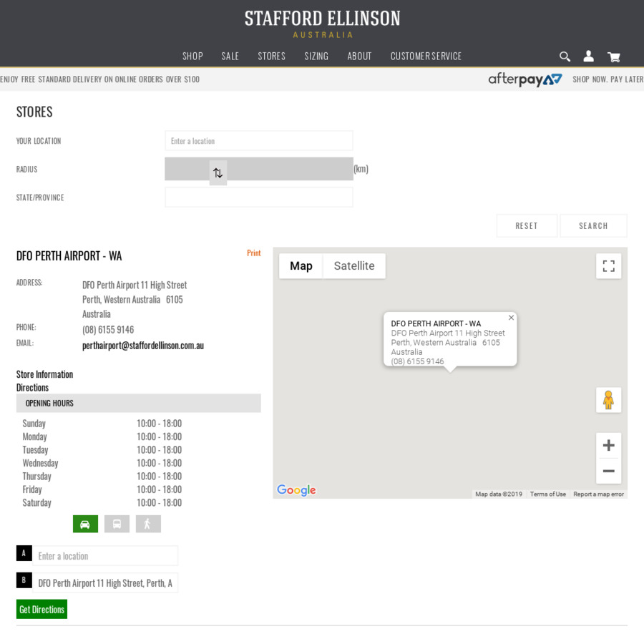Click the SEARCH button
Screen dimensions: 644x644
(593, 226)
